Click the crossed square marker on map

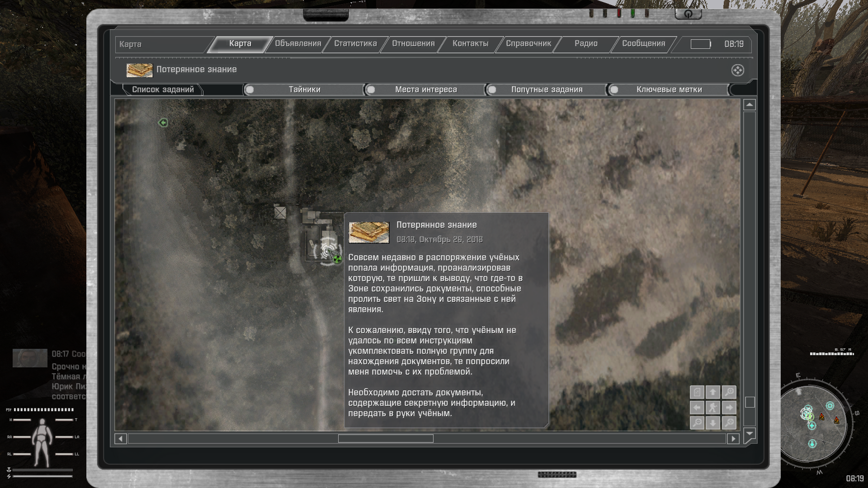coord(280,212)
